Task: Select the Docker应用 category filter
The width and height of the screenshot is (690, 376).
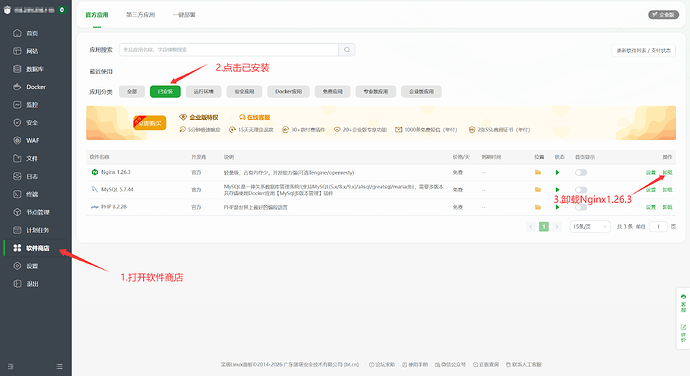Action: point(288,92)
